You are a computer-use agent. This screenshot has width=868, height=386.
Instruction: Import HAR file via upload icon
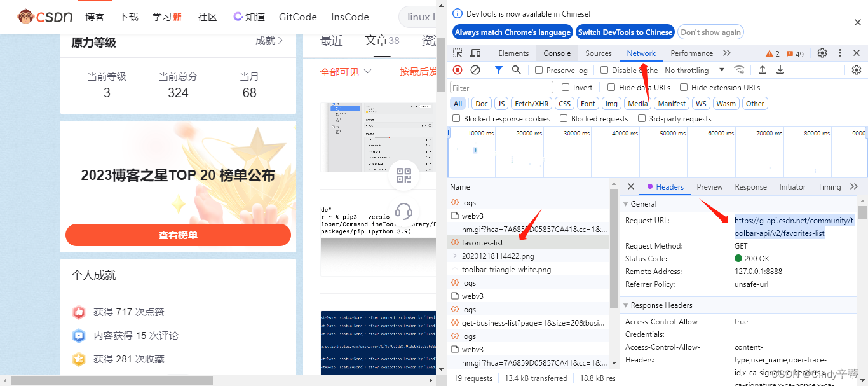[762, 70]
